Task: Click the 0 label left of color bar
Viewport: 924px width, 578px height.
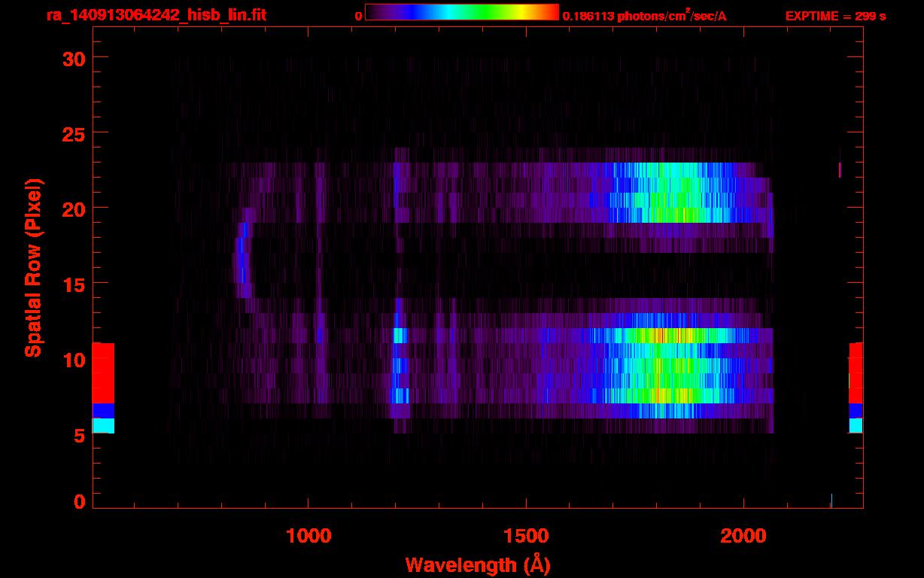Action: [x=359, y=16]
